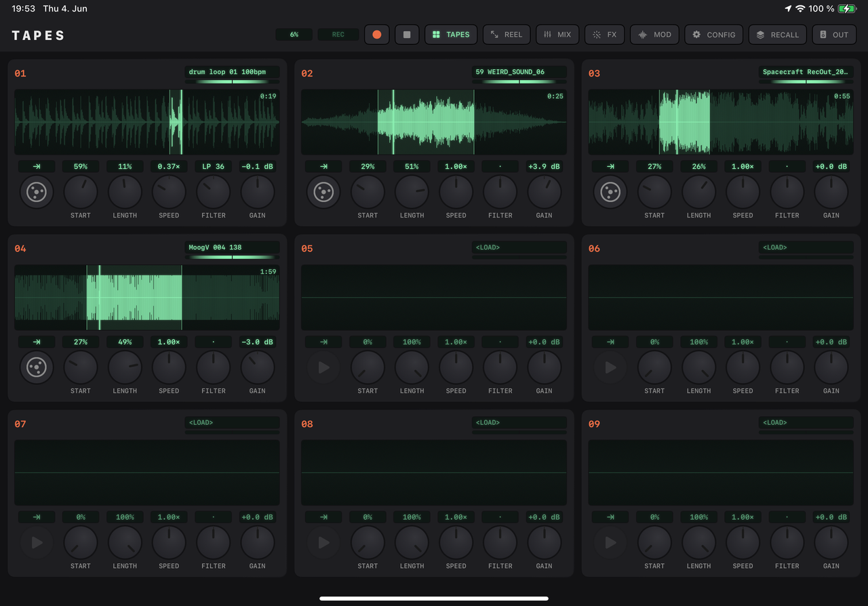
Task: Tap the 19:53 clock in the status bar
Action: (x=24, y=9)
